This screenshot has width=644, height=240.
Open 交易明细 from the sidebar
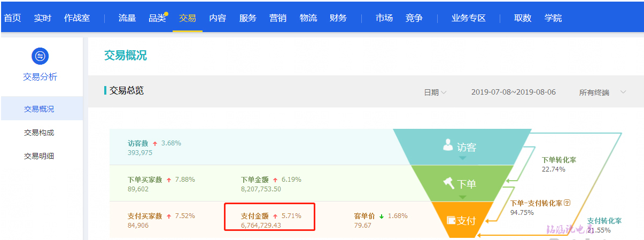39,156
